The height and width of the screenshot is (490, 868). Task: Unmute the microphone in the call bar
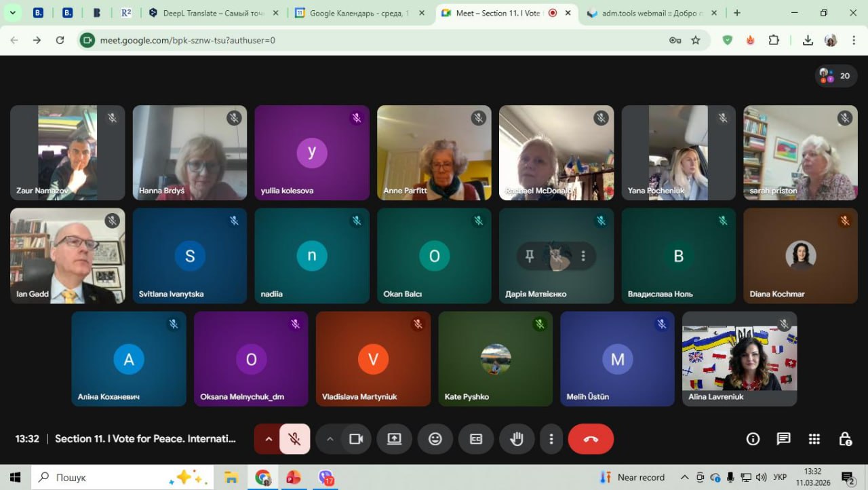[x=294, y=439]
